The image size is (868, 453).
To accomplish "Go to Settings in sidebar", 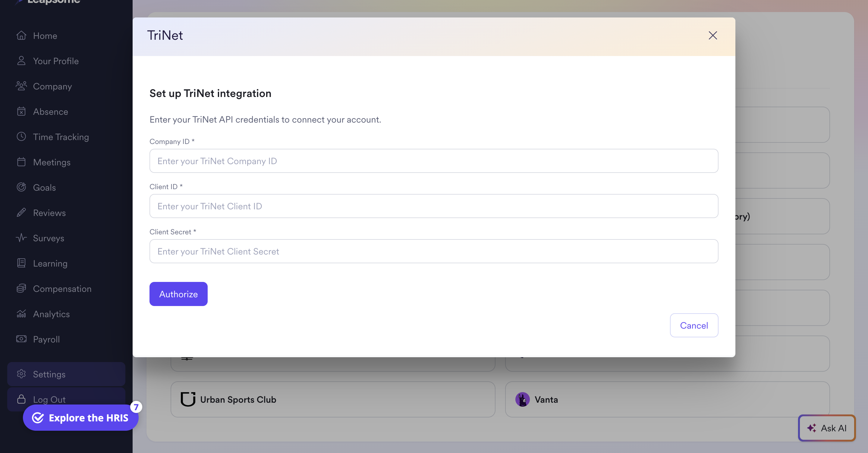I will pyautogui.click(x=49, y=374).
